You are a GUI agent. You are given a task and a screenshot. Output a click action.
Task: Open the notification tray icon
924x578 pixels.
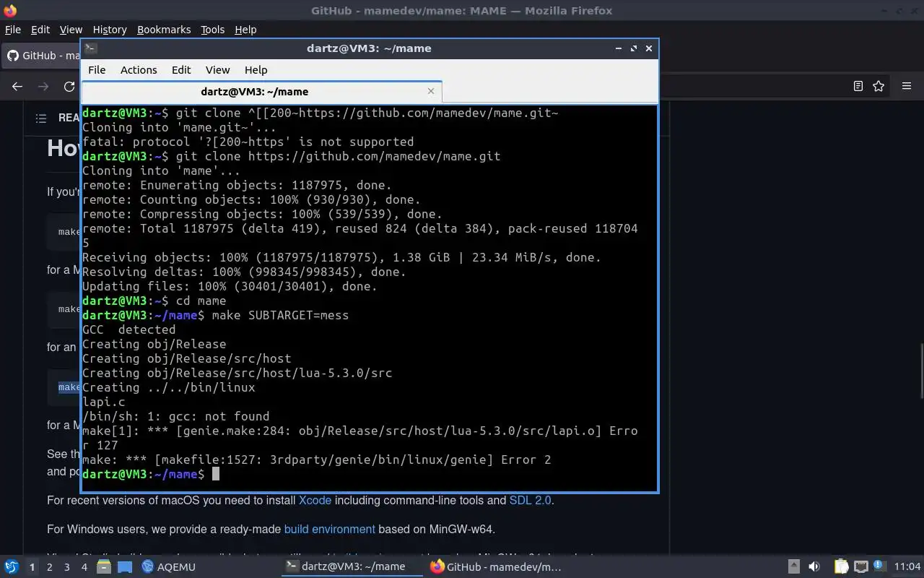click(x=879, y=566)
